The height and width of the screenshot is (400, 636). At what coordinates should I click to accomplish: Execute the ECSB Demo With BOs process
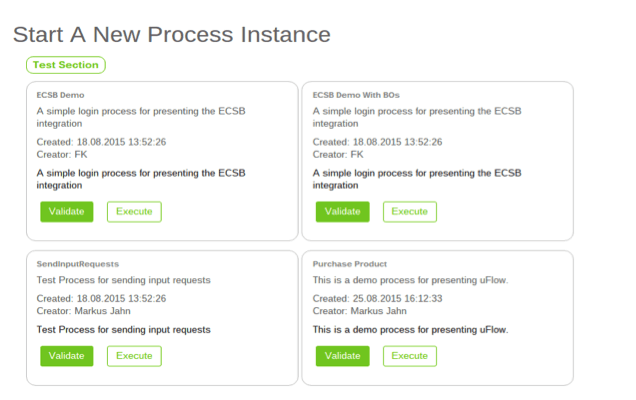click(x=410, y=212)
